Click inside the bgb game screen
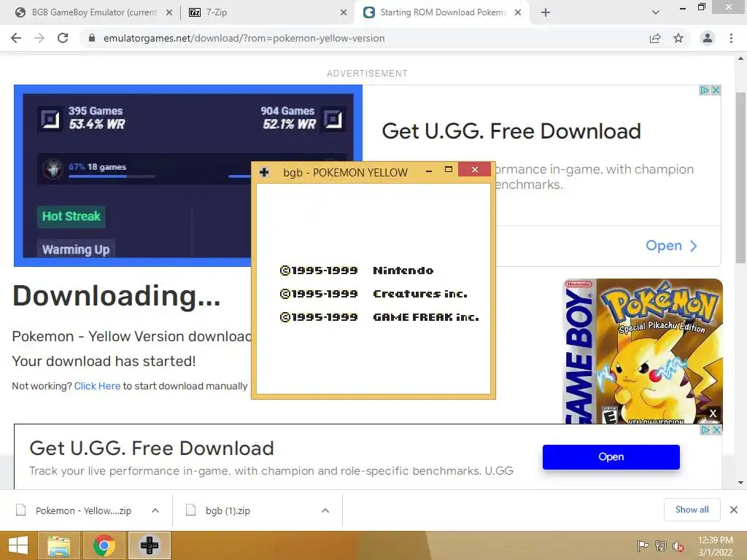The width and height of the screenshot is (747, 560). coord(373,289)
